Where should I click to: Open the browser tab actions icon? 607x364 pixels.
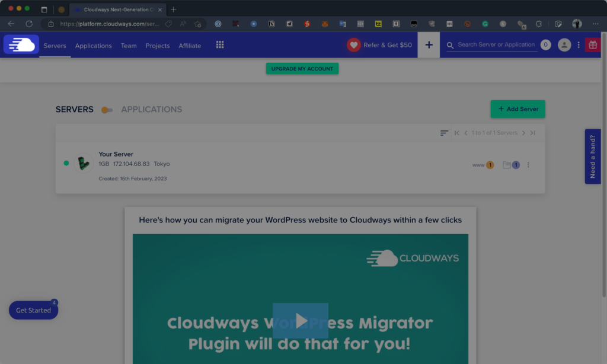pyautogui.click(x=44, y=9)
